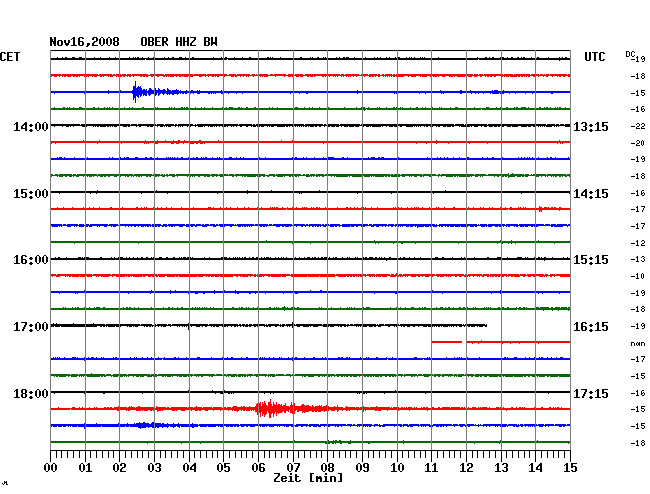Select the UTC column header
The height and width of the screenshot is (494, 650).
[x=594, y=57]
